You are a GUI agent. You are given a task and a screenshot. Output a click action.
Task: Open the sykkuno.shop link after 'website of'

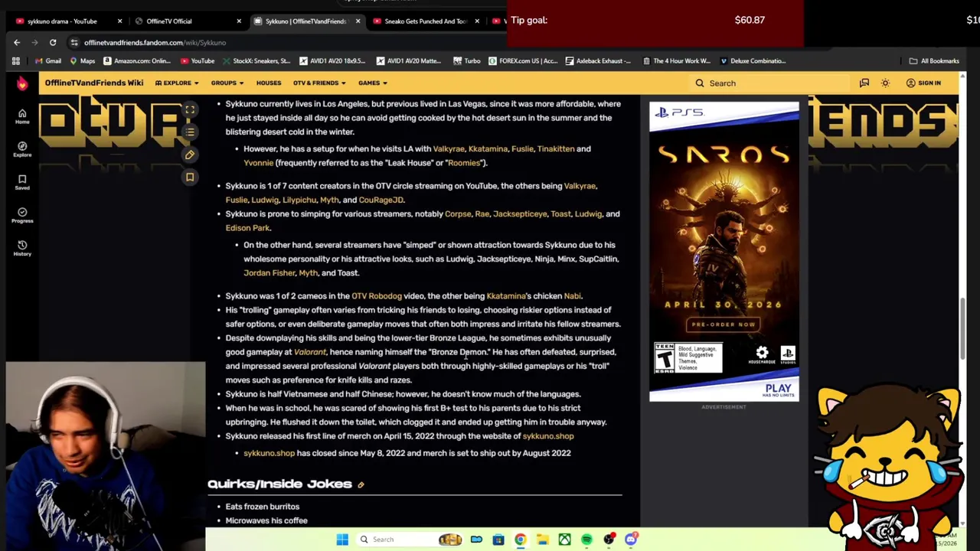(x=548, y=436)
